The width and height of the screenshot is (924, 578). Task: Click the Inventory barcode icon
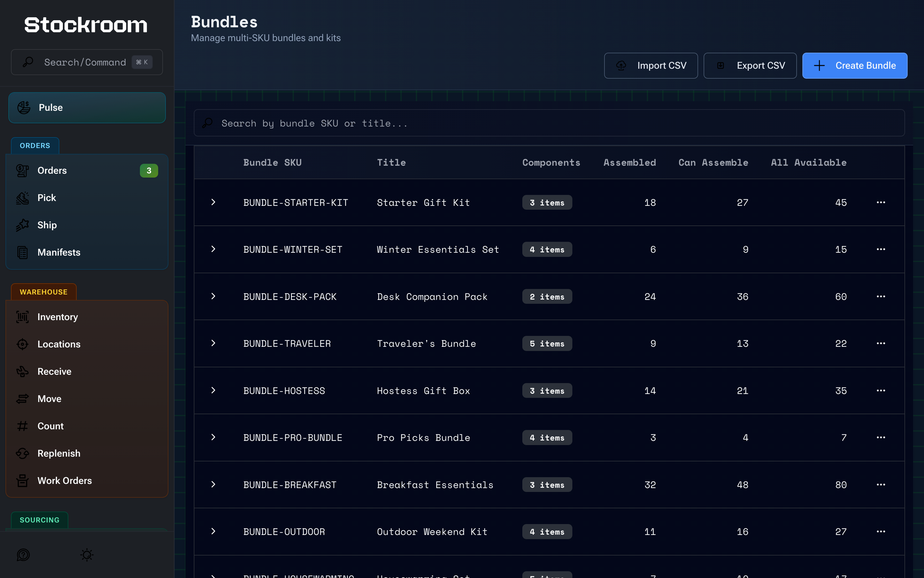pyautogui.click(x=22, y=317)
